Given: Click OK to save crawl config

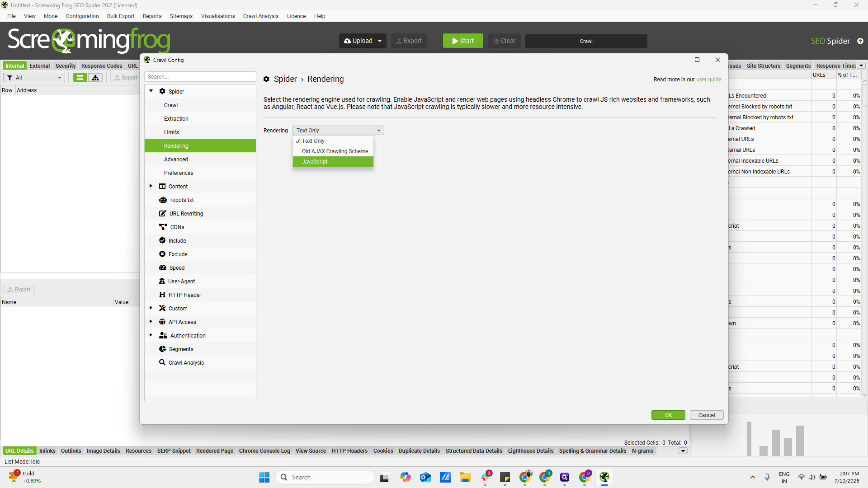Looking at the screenshot, I should pos(668,415).
